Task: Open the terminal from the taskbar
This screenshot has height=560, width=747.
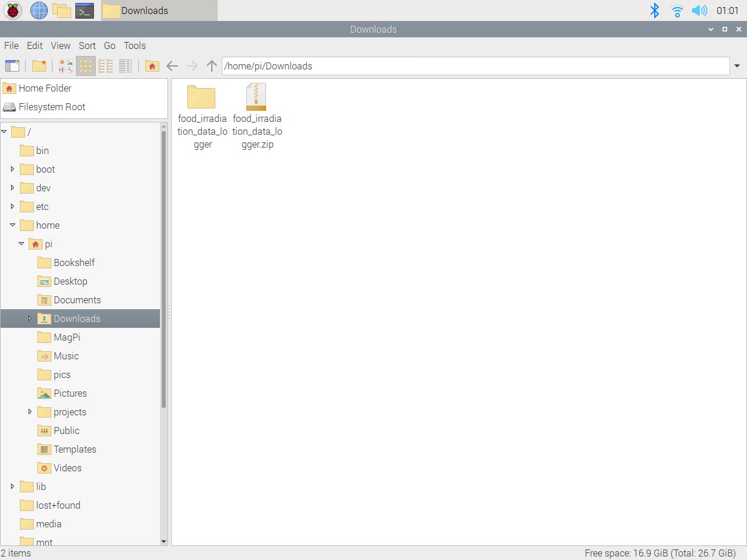Action: coord(85,10)
